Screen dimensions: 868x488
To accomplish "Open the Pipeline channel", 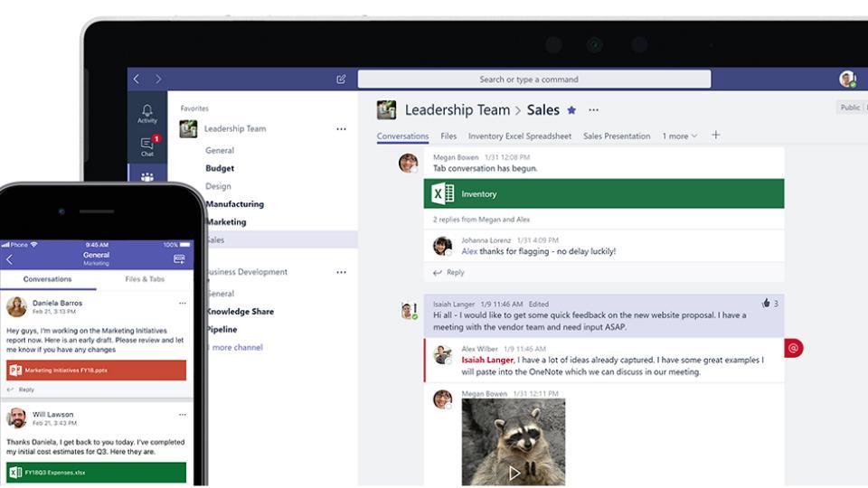I will (222, 329).
